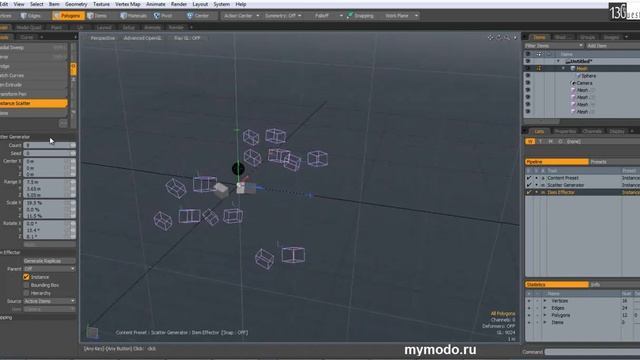Open the Texture menu

(101, 4)
